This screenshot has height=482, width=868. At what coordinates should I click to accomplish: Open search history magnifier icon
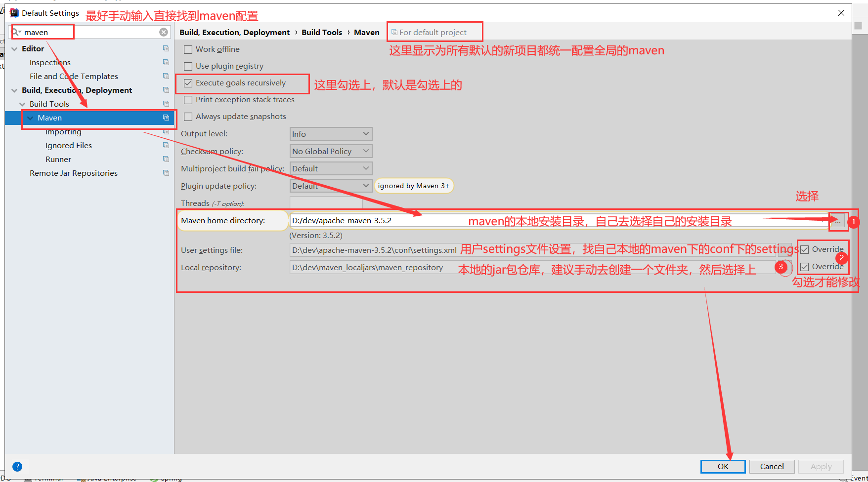click(x=16, y=32)
